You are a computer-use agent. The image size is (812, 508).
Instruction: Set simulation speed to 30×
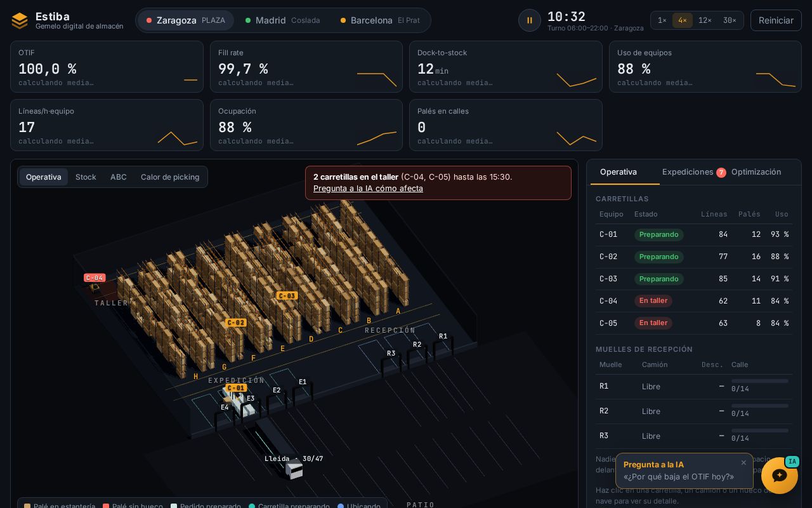(x=730, y=20)
